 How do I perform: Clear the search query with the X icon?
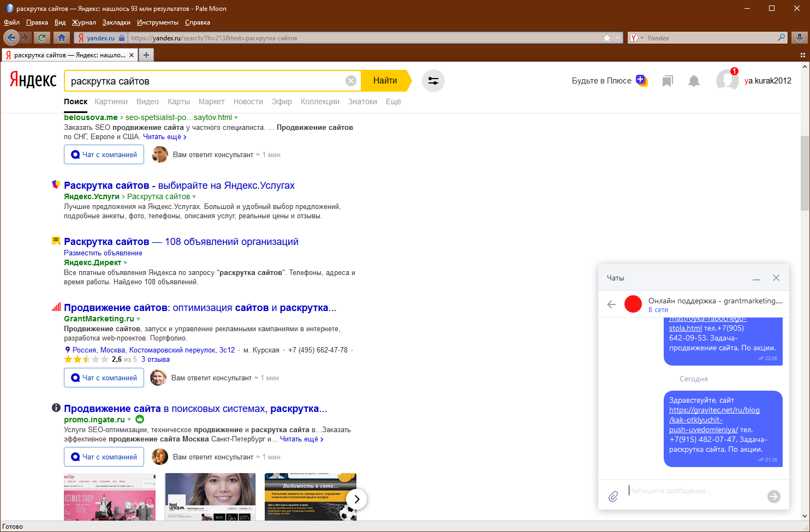pos(351,81)
